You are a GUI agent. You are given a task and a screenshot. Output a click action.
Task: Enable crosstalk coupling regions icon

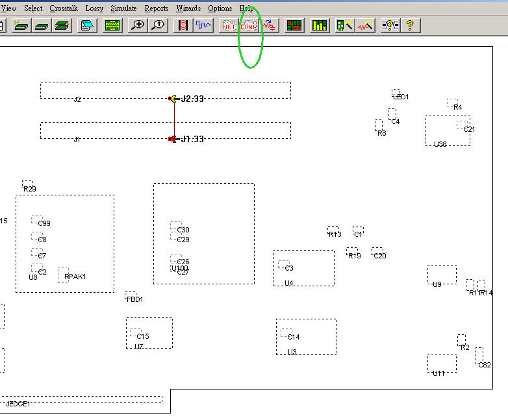click(x=183, y=25)
